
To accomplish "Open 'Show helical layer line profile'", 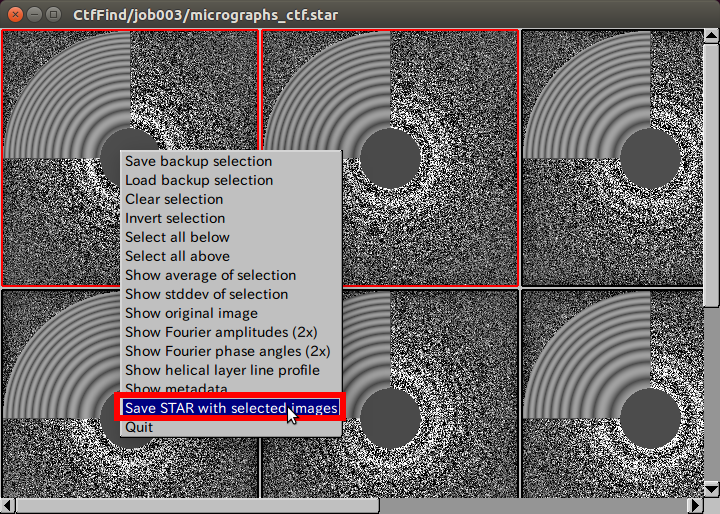I will tap(222, 370).
